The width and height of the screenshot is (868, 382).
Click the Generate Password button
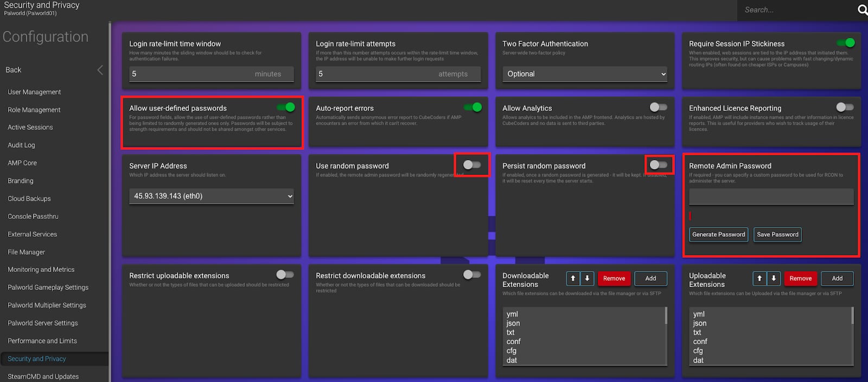point(718,234)
